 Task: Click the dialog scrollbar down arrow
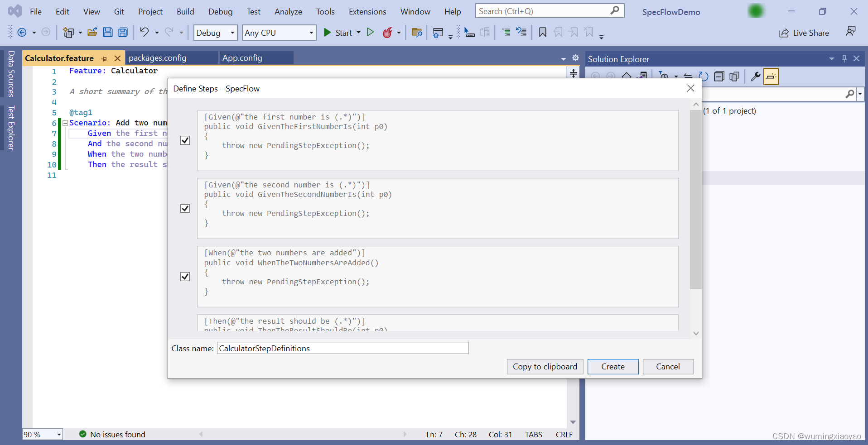point(696,334)
